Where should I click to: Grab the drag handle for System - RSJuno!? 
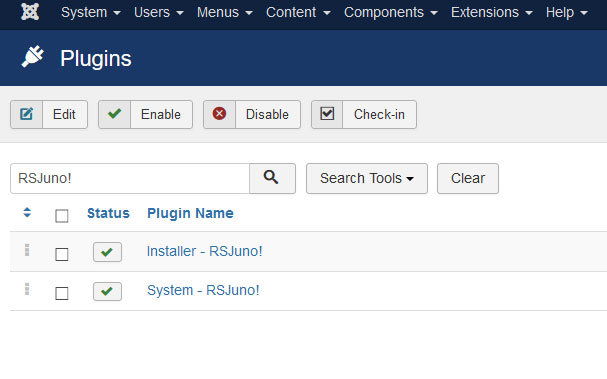pyautogui.click(x=27, y=289)
